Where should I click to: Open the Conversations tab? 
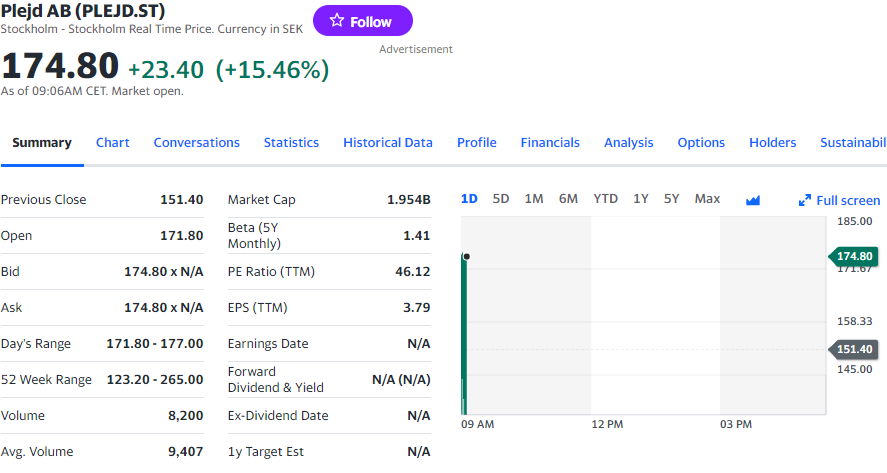(x=197, y=143)
